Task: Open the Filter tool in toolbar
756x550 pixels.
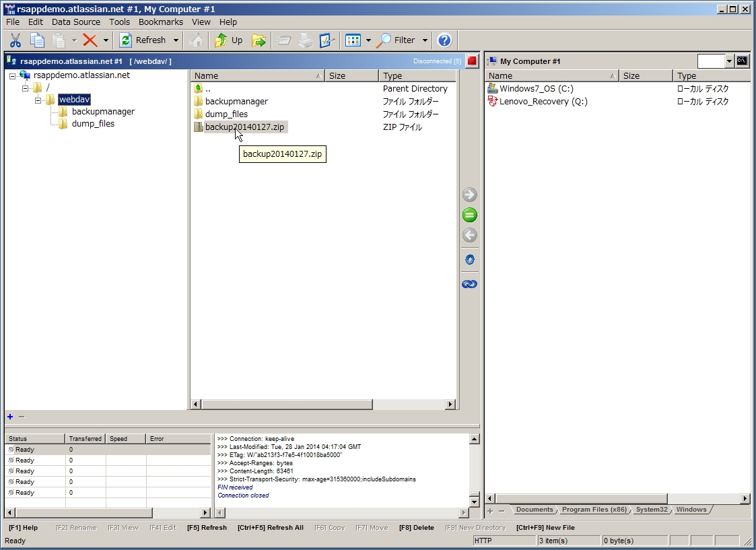Action: click(397, 40)
